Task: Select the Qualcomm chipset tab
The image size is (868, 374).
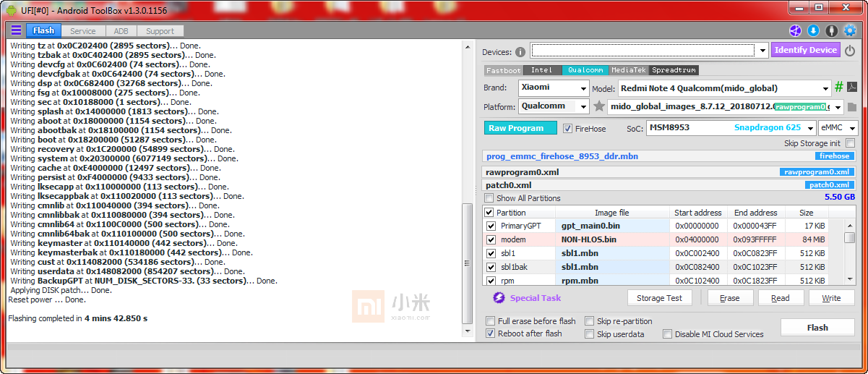Action: click(x=585, y=70)
